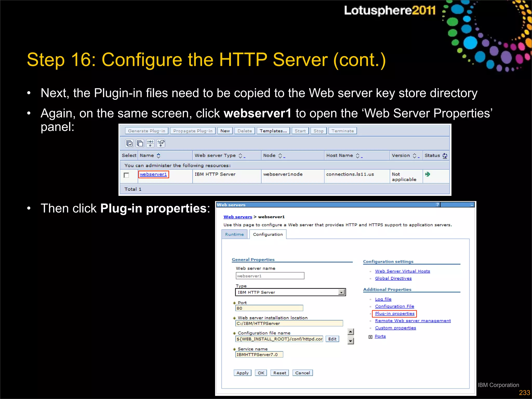Open the Log file link
Viewport: 532px width, 399px height.
coord(383,299)
